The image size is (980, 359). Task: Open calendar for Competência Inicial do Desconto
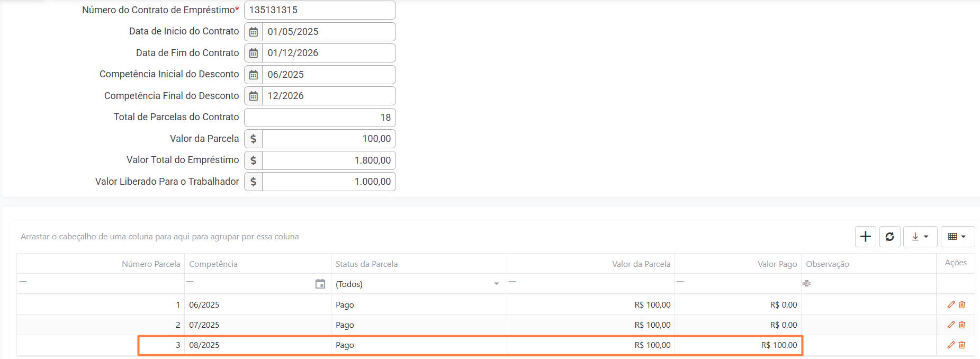coord(254,75)
